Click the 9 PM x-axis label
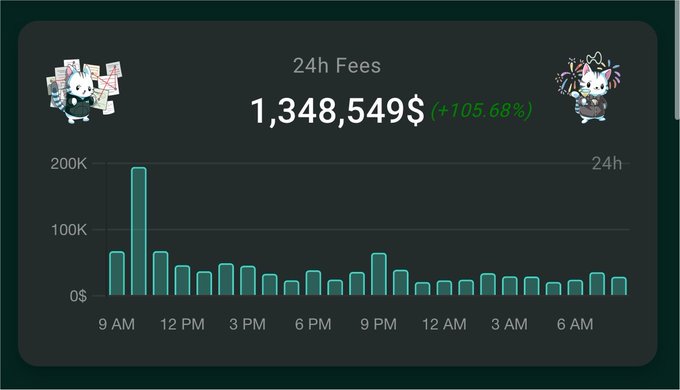 (379, 324)
